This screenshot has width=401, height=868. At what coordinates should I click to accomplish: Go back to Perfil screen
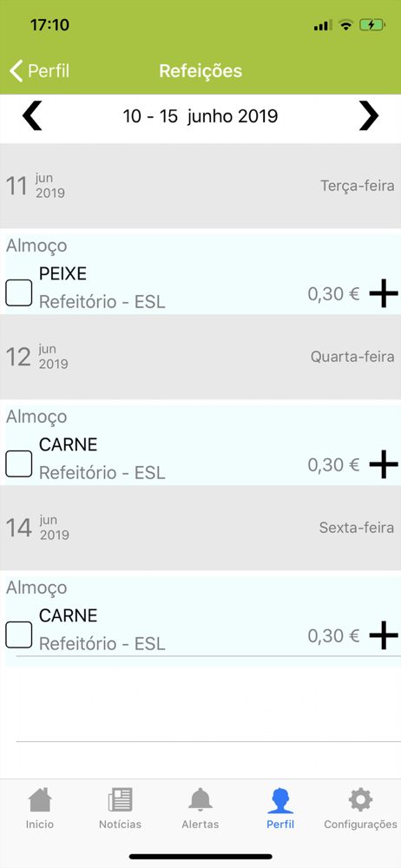[39, 71]
